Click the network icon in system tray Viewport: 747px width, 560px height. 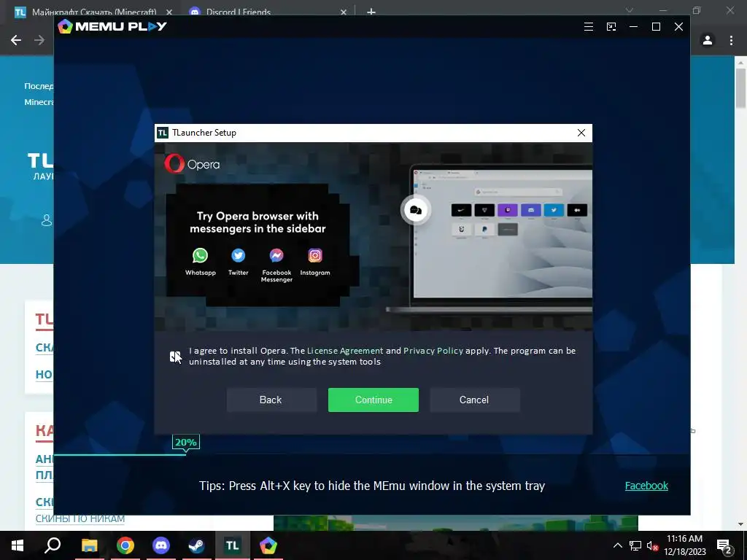pos(635,545)
